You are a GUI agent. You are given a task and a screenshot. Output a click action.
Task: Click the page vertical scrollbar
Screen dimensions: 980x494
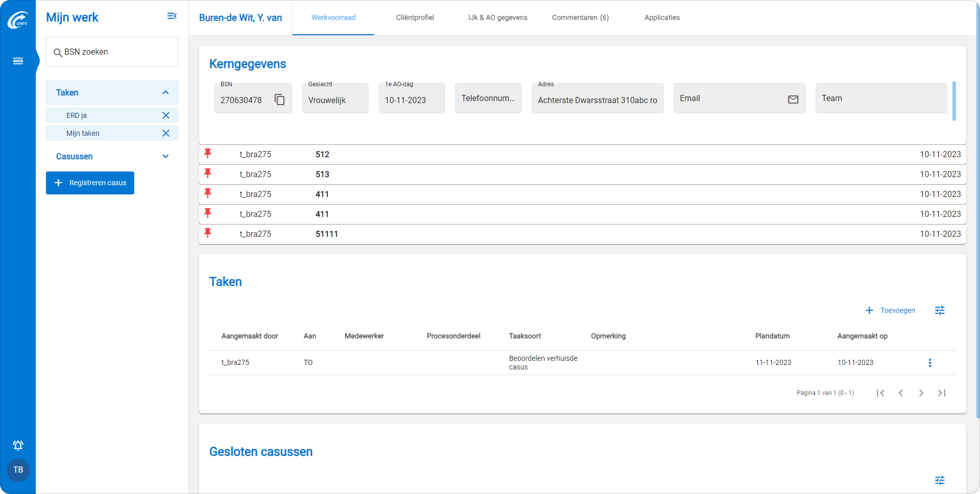pos(977,209)
